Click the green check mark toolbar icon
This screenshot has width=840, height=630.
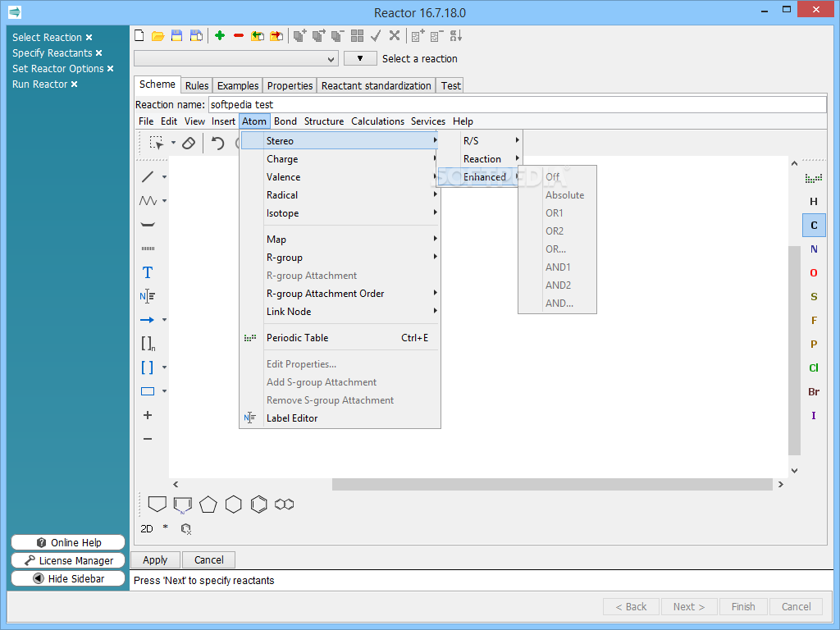pos(376,36)
